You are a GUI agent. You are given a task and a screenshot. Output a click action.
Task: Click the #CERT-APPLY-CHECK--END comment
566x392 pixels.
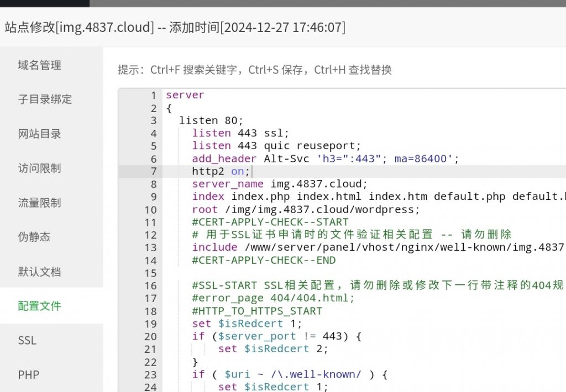(x=264, y=261)
